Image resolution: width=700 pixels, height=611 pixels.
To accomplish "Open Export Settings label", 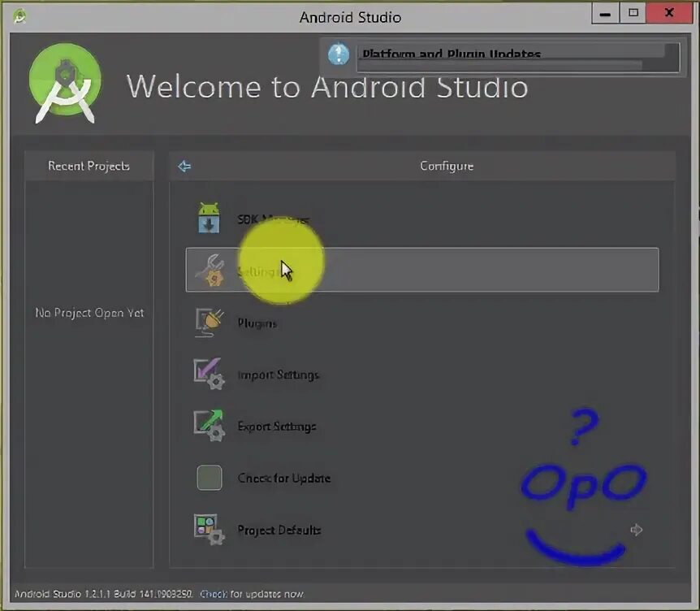I will 277,427.
